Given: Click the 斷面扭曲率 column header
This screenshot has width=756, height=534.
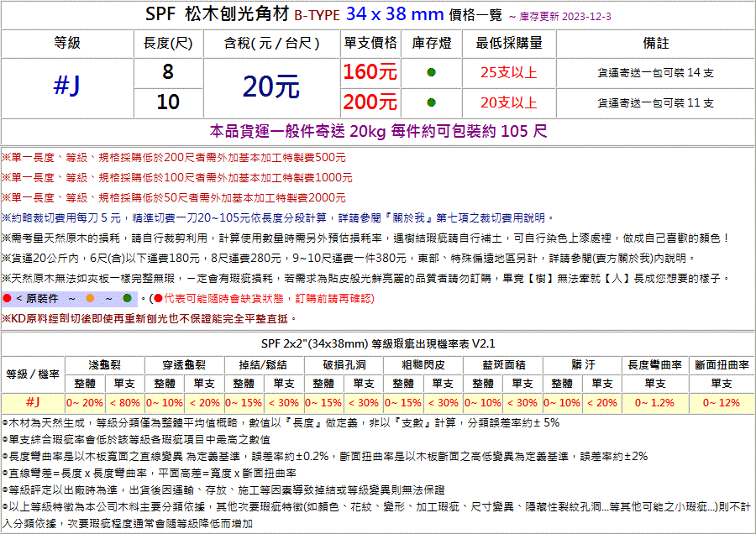Looking at the screenshot, I should [722, 365].
